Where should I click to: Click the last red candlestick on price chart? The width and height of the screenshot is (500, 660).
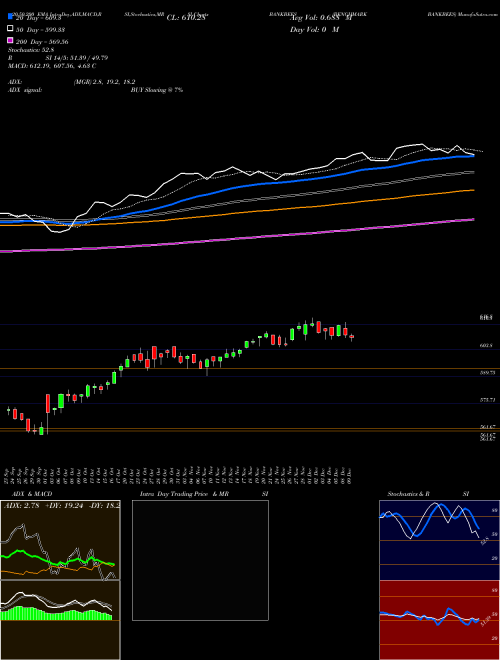(x=352, y=337)
